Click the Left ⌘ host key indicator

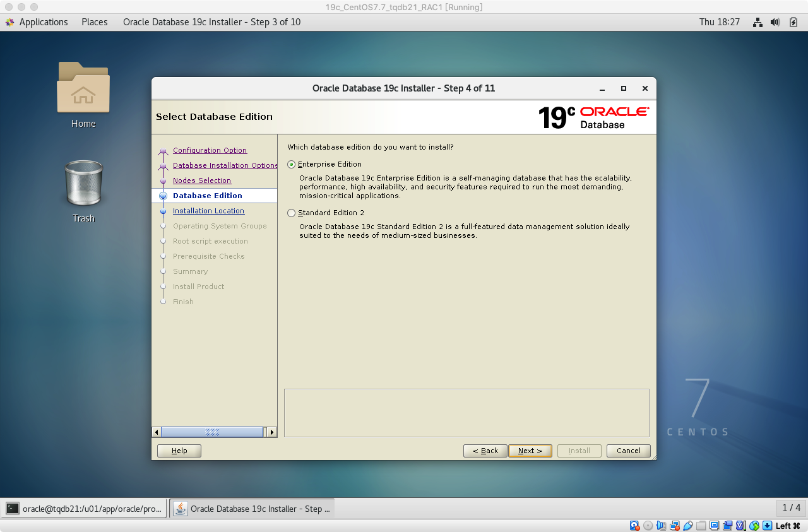(x=788, y=526)
